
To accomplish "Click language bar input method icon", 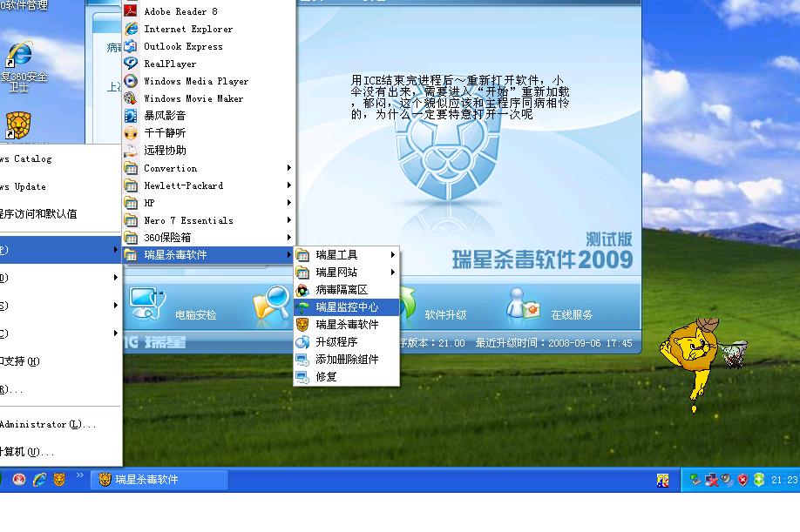I will (663, 481).
